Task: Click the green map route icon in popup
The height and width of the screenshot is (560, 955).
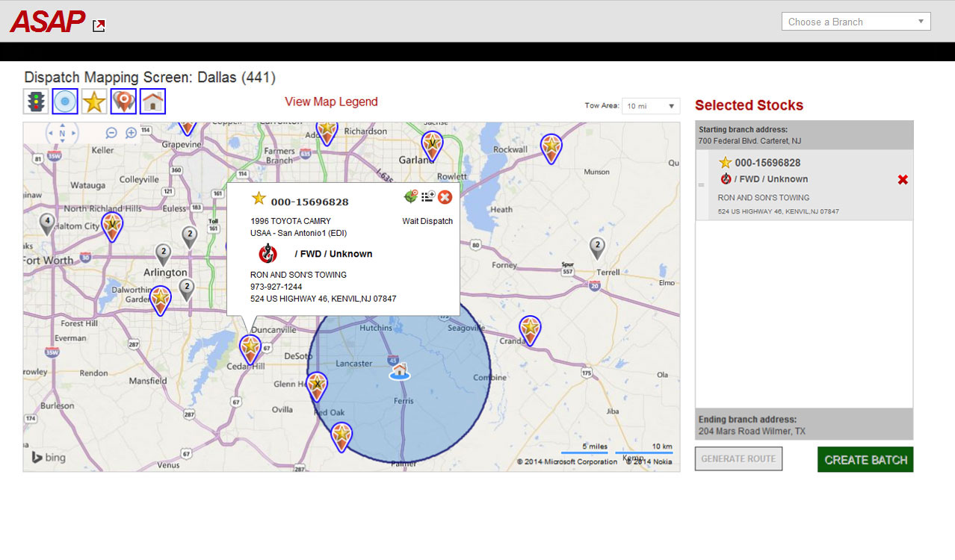Action: click(x=411, y=197)
